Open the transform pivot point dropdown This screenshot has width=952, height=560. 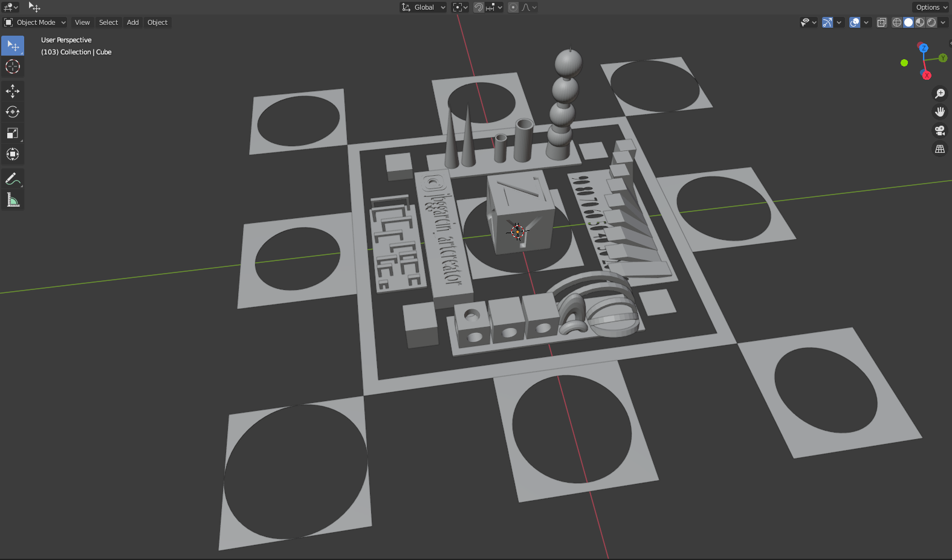[x=461, y=7]
